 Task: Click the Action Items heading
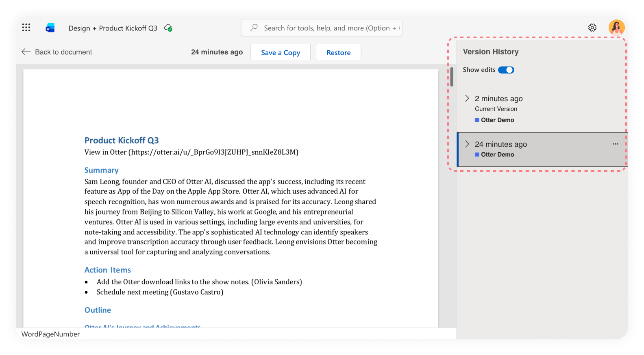point(108,270)
